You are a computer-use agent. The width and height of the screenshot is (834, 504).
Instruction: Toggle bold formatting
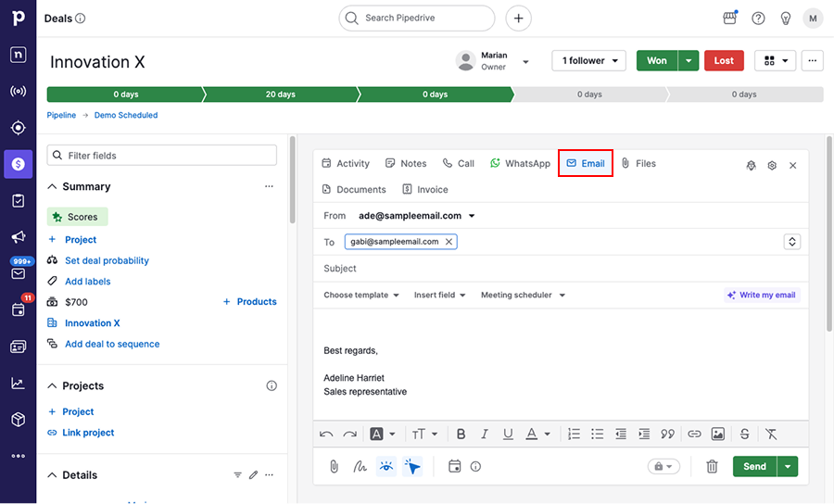[461, 434]
